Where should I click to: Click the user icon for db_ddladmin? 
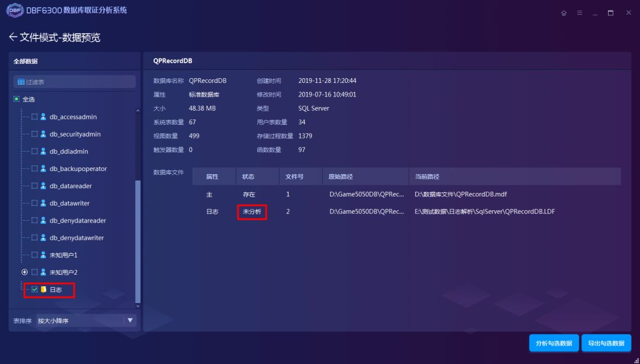(x=43, y=152)
